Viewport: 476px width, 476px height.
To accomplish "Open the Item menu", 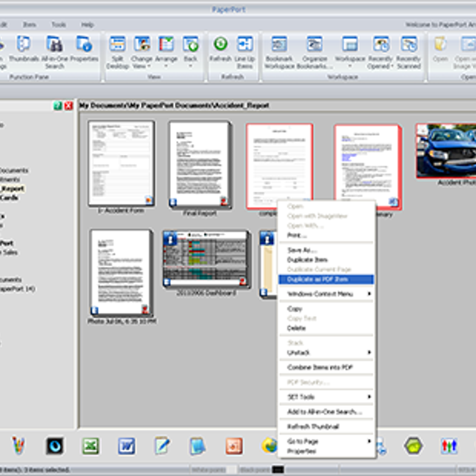I will [x=29, y=24].
